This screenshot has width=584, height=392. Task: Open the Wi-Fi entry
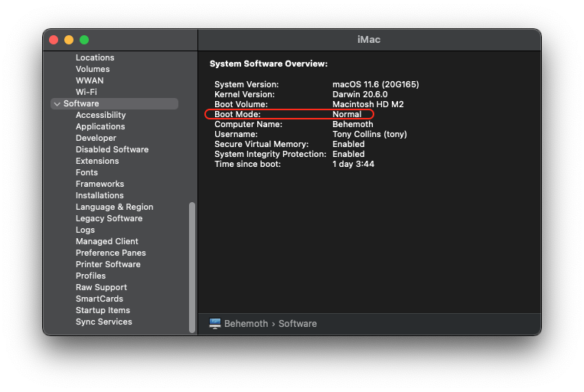pos(86,92)
